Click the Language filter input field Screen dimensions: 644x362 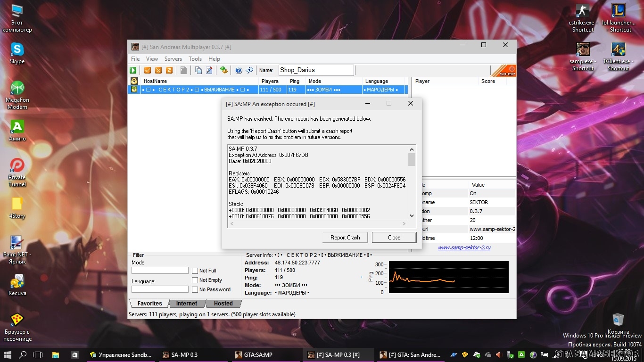[160, 289]
